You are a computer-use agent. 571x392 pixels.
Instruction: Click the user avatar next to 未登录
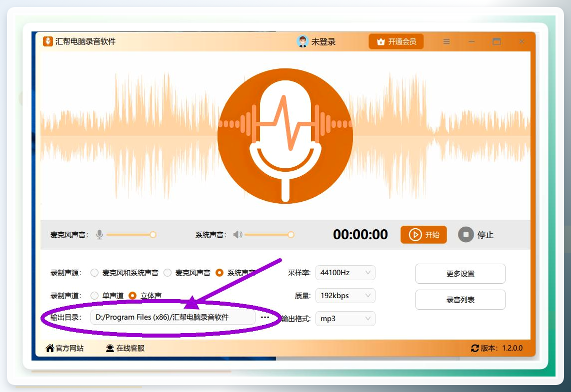click(x=302, y=41)
